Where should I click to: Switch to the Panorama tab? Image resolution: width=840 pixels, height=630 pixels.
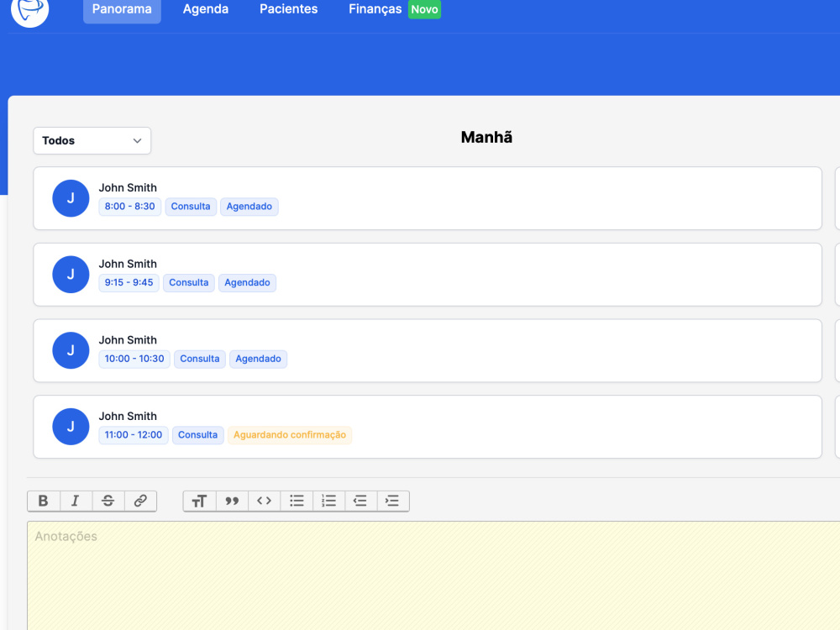coord(122,9)
